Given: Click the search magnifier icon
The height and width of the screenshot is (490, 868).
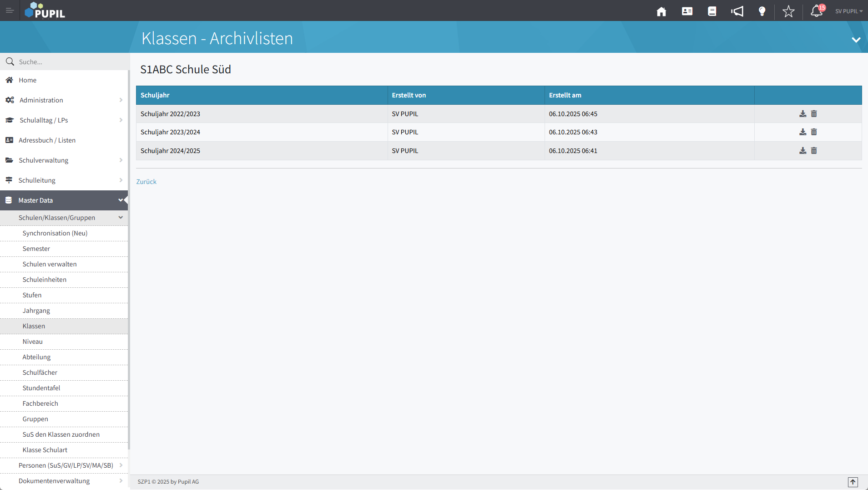Looking at the screenshot, I should 10,61.
